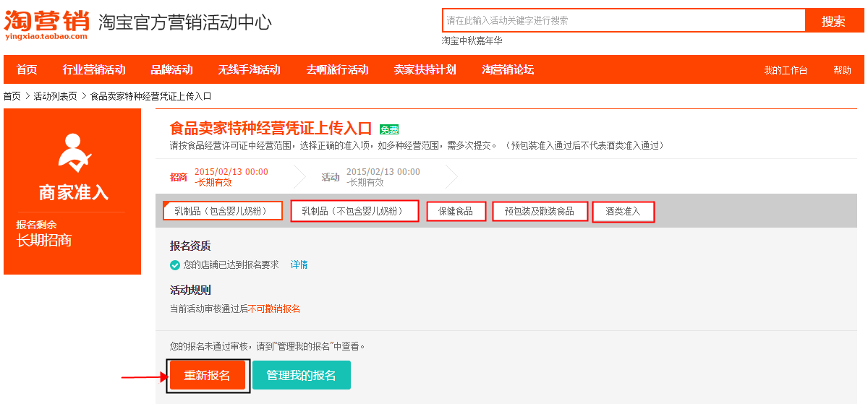This screenshot has width=868, height=409.
Task: Open 无线手淘活动 menu
Action: coord(249,70)
